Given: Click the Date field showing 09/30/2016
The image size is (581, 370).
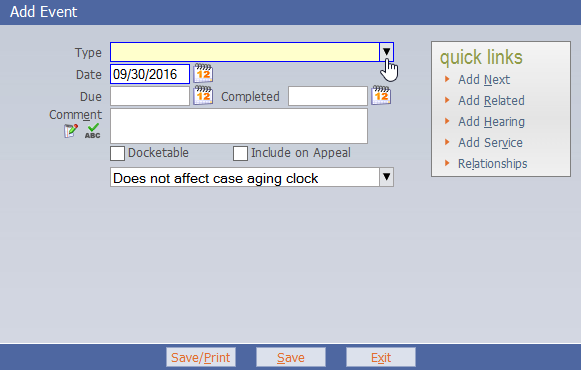Looking at the screenshot, I should [150, 74].
